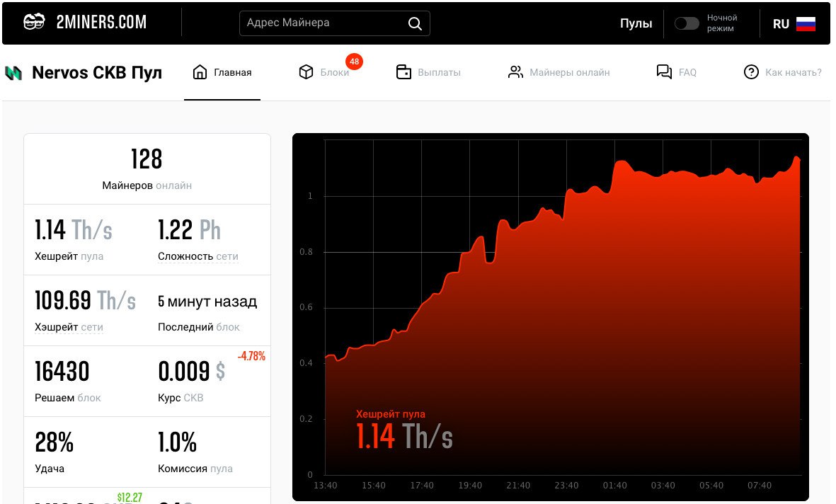836x504 pixels.
Task: Click the 23:40 time axis label
Action: pos(566,486)
